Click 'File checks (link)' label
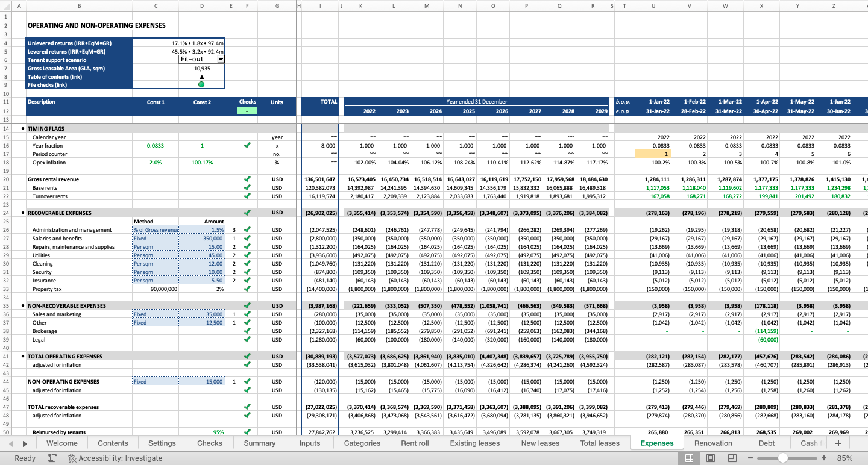Viewport: 868px width, 465px height. (x=46, y=85)
